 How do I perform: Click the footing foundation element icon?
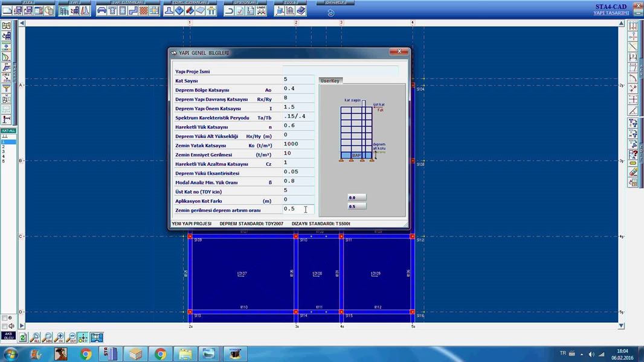tap(169, 11)
